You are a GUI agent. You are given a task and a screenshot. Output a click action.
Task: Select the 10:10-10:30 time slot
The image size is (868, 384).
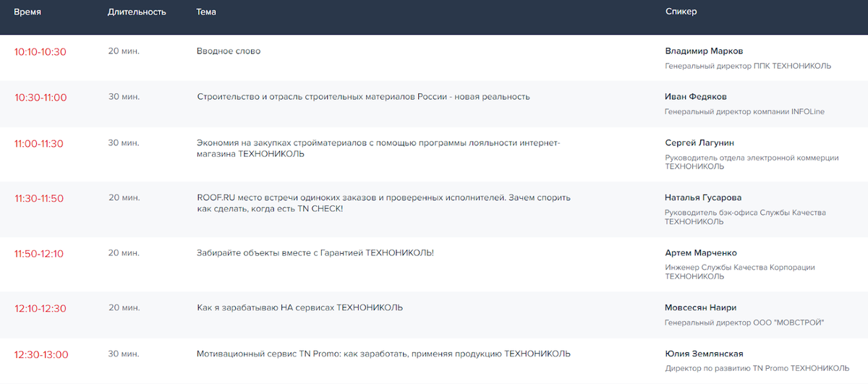40,51
